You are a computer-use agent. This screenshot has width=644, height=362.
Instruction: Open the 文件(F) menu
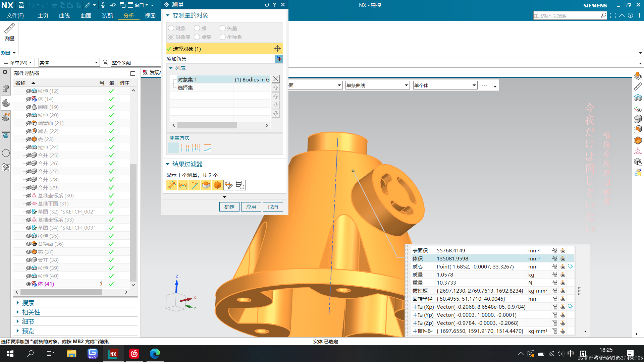(15, 15)
